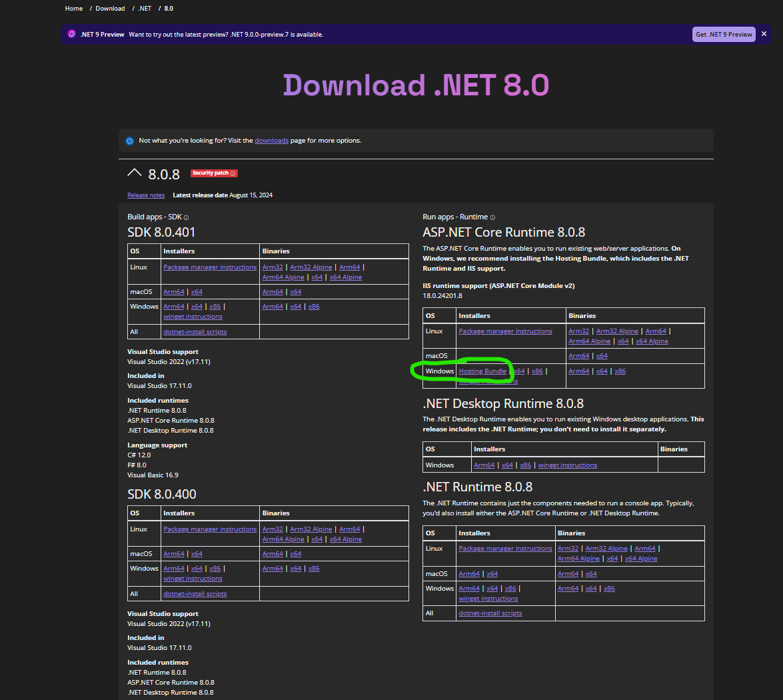This screenshot has height=700, width=783.
Task: Click 'Visual Studio 2022 (v17.11)' under SDK 8.0.401
Action: (169, 362)
